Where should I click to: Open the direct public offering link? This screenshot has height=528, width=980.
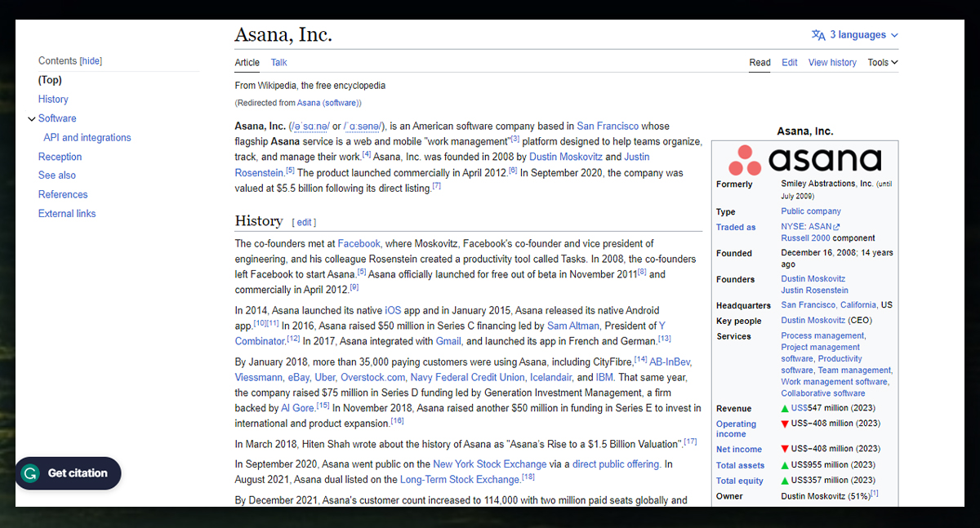[617, 464]
